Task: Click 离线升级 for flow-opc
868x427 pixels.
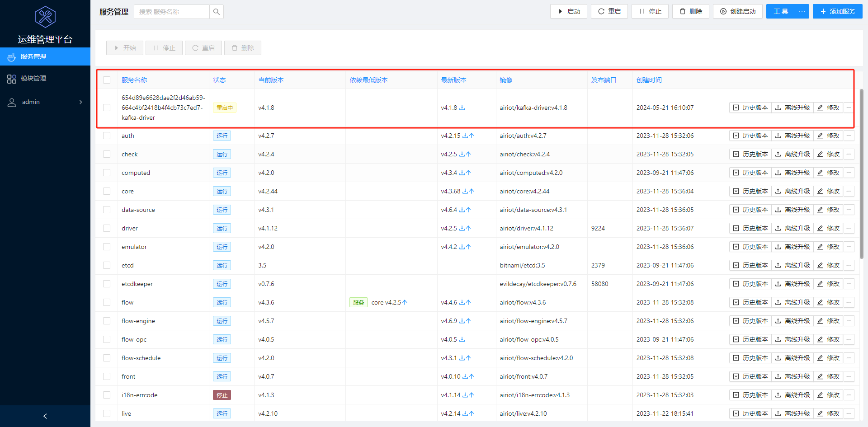Action: click(x=793, y=339)
